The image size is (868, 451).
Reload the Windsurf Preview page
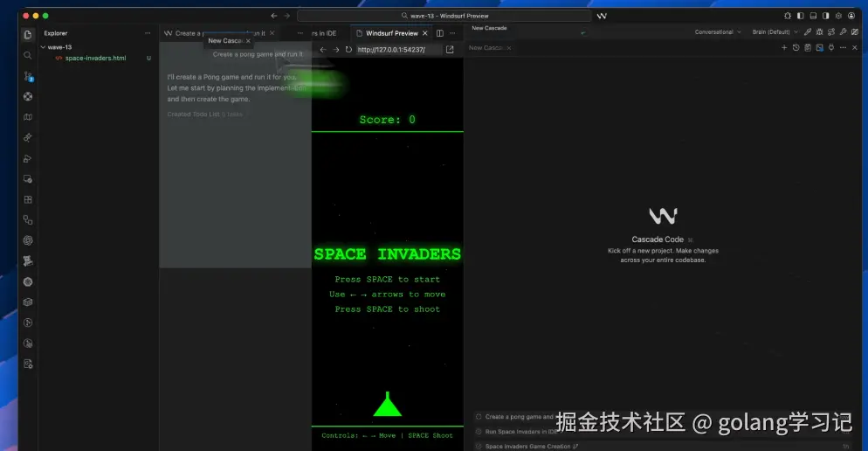click(x=348, y=49)
